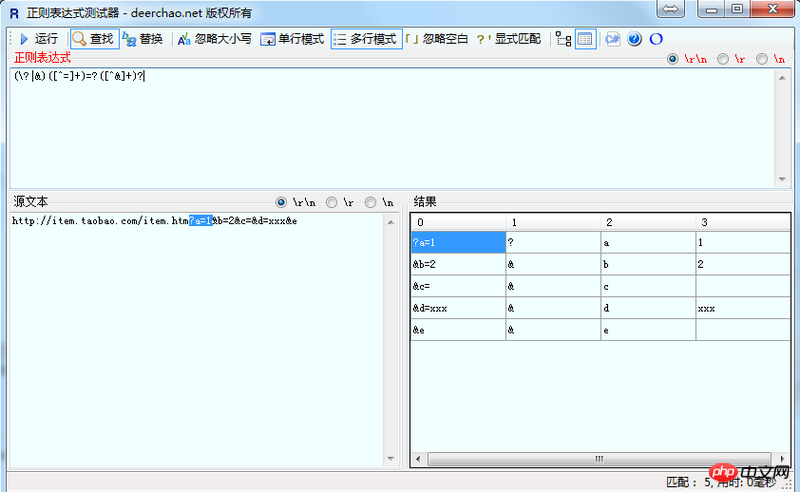
Task: Click regex editor scroll down arrow
Action: pos(782,179)
